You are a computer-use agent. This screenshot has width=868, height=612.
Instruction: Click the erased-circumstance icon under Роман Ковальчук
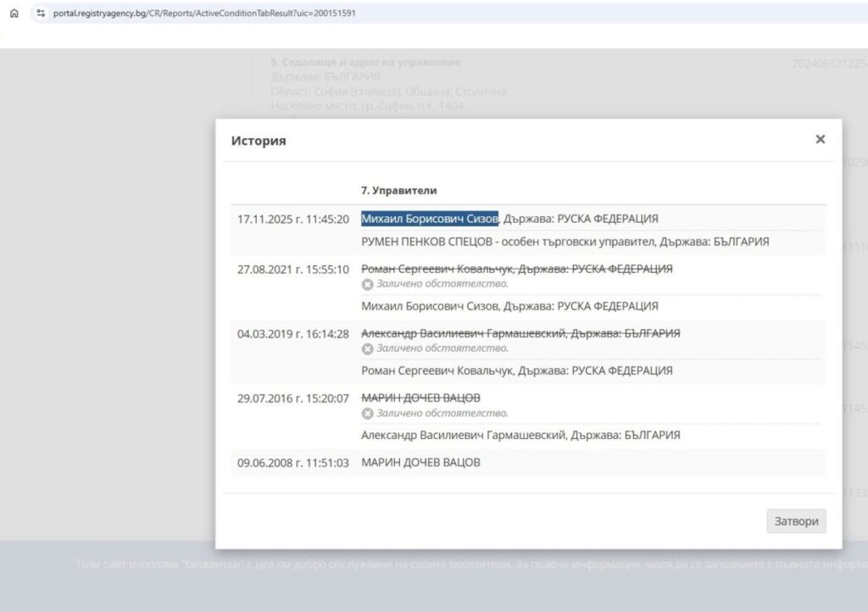(367, 283)
